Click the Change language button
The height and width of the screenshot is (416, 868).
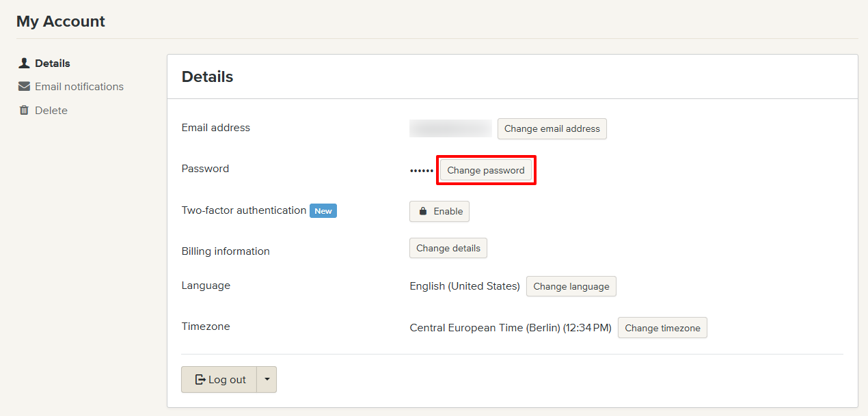571,286
